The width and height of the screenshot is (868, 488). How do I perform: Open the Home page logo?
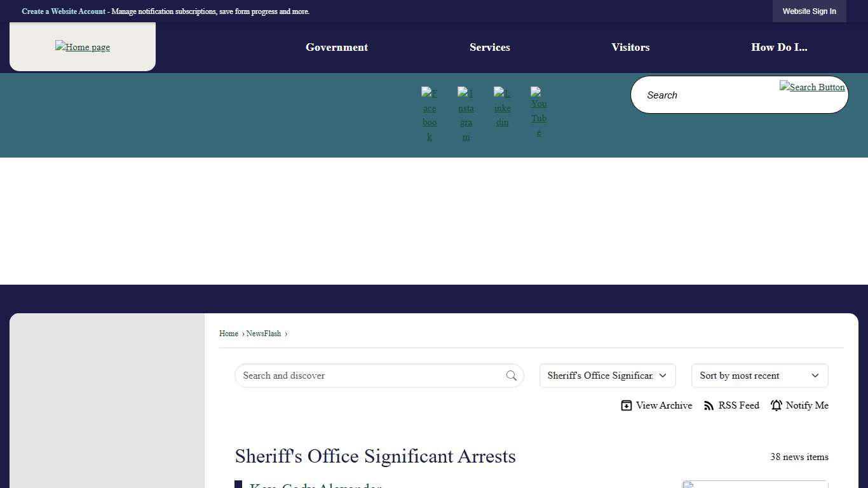tap(83, 47)
